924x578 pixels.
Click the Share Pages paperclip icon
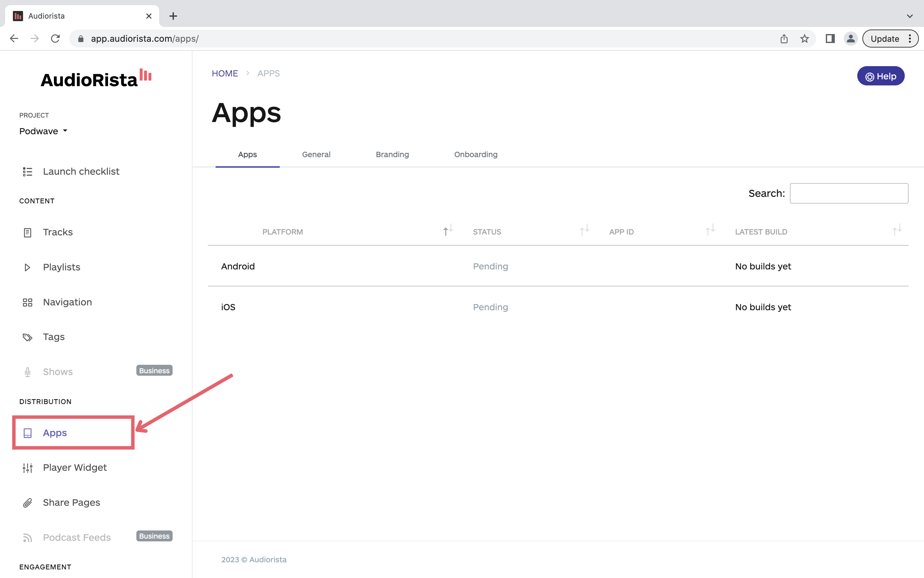28,503
